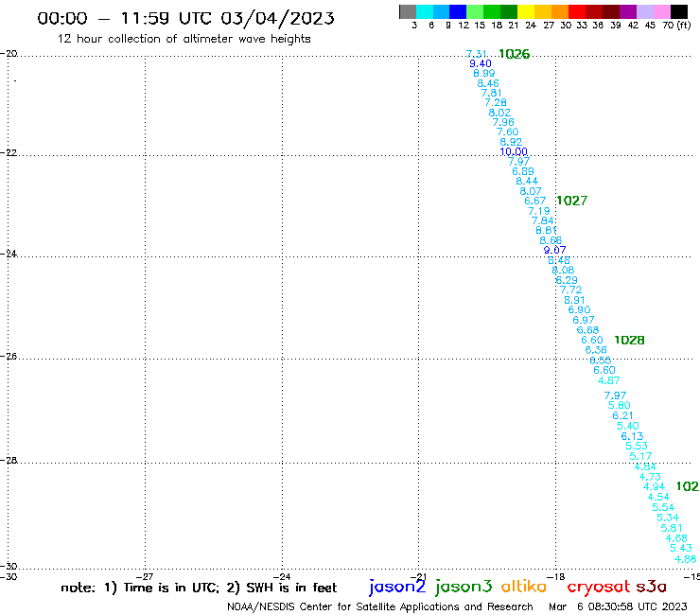Select the dark red s3a label
The width and height of the screenshot is (700, 615).
tap(651, 587)
